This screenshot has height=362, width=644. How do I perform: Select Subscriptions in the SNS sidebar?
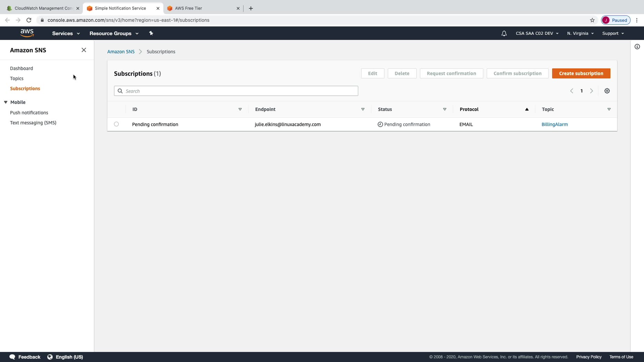pyautogui.click(x=25, y=89)
